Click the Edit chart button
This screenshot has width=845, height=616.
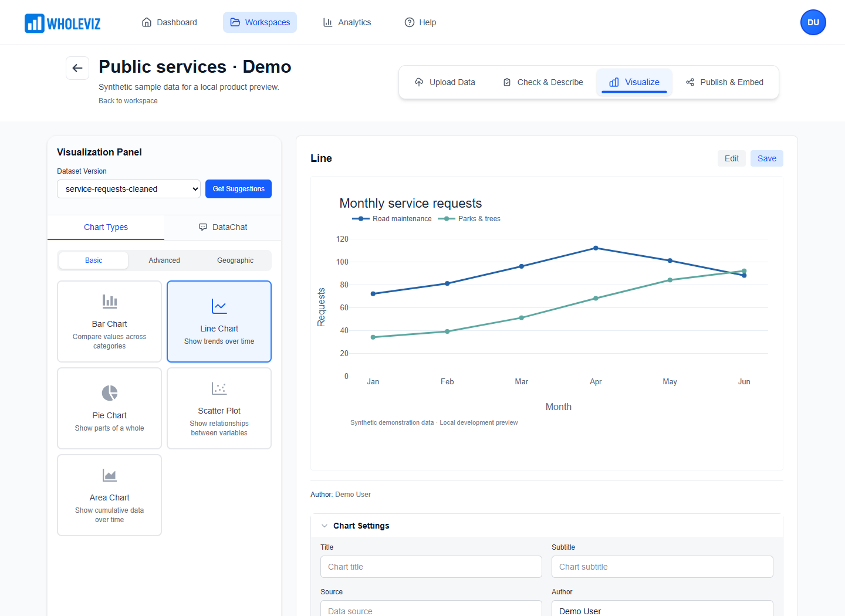732,158
